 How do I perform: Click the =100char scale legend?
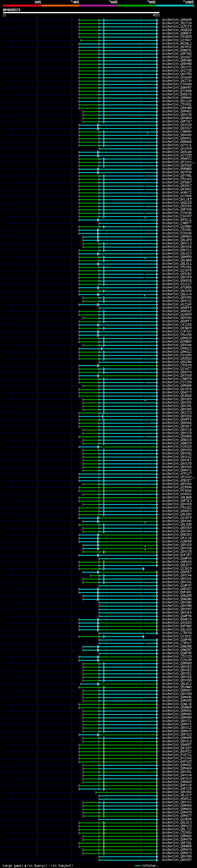(147, 865)
